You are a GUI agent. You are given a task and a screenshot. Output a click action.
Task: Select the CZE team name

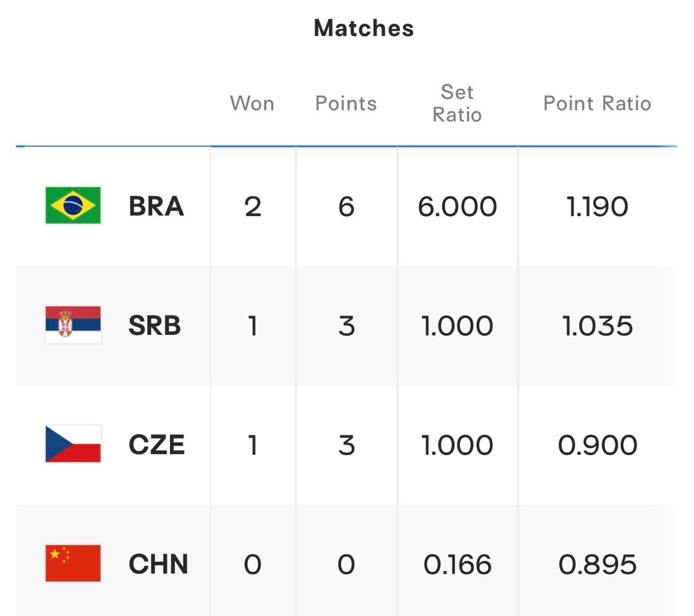click(x=157, y=445)
